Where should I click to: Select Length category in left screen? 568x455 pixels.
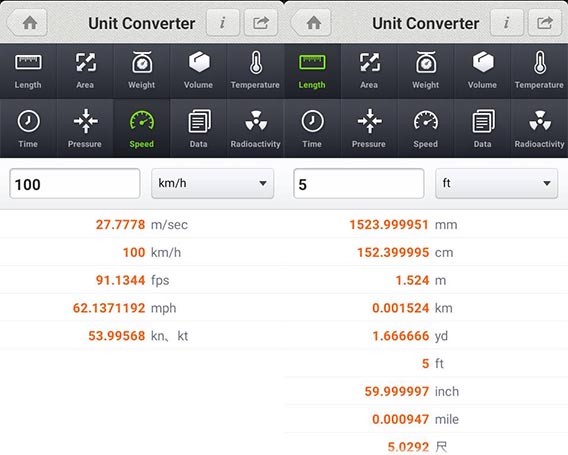coord(28,71)
